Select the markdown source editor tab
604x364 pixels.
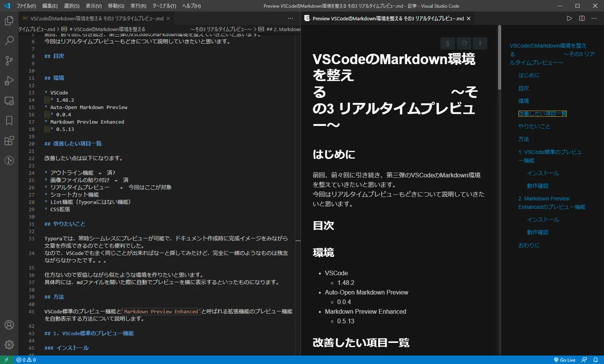(97, 19)
